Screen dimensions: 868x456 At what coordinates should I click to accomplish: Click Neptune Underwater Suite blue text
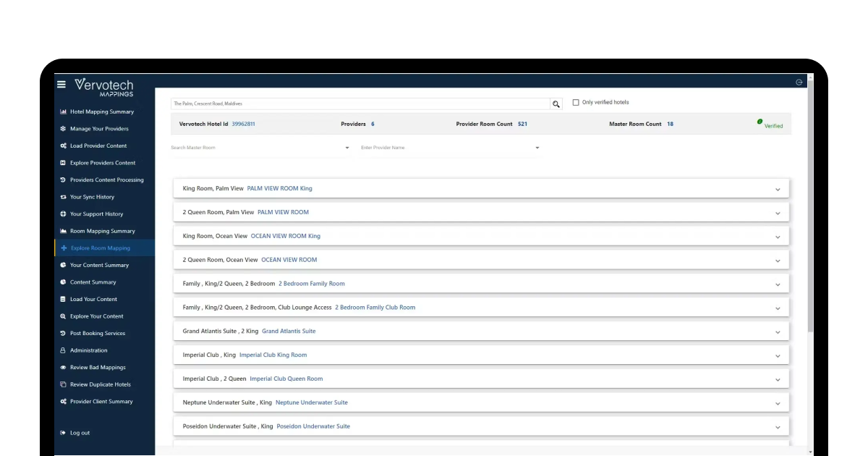click(312, 402)
